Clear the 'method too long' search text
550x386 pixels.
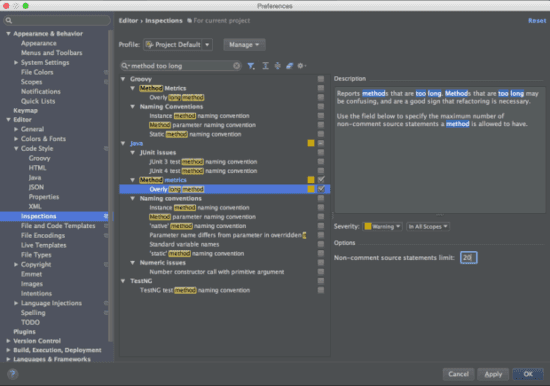click(x=236, y=66)
